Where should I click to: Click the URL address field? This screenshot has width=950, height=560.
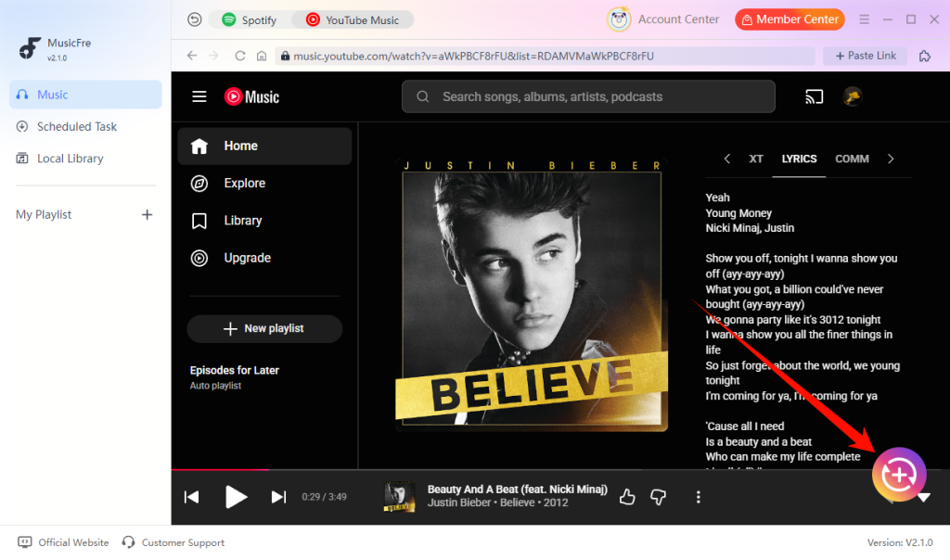click(x=545, y=56)
